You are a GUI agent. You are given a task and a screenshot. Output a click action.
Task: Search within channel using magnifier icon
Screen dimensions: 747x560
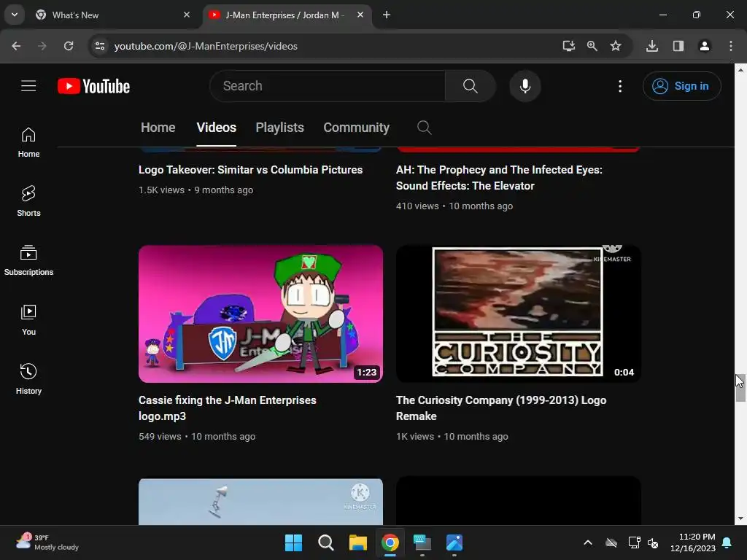(x=424, y=127)
